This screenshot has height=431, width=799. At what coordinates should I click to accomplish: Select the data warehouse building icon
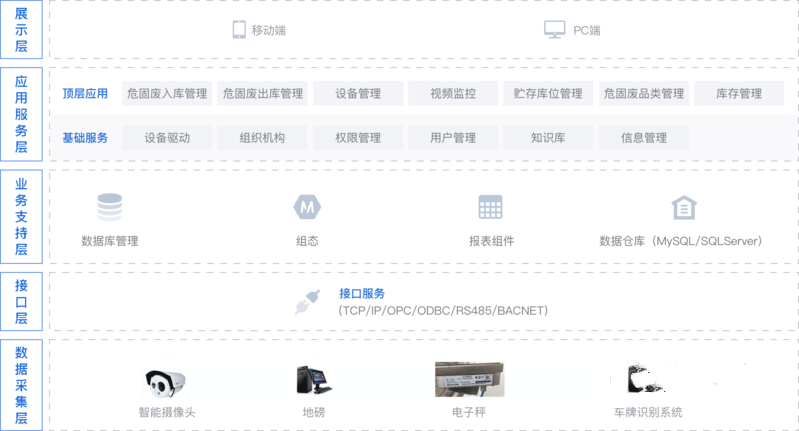pos(683,207)
